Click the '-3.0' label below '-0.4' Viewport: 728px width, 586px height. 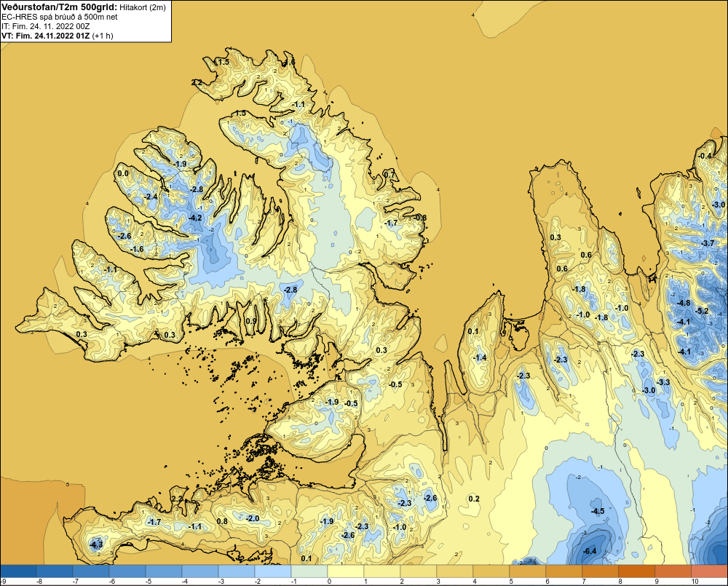tap(719, 205)
